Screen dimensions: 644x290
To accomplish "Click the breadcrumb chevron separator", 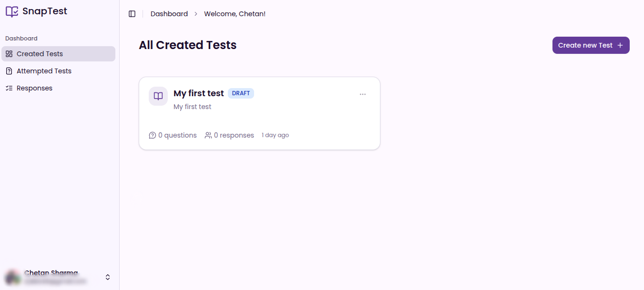I will pyautogui.click(x=196, y=14).
